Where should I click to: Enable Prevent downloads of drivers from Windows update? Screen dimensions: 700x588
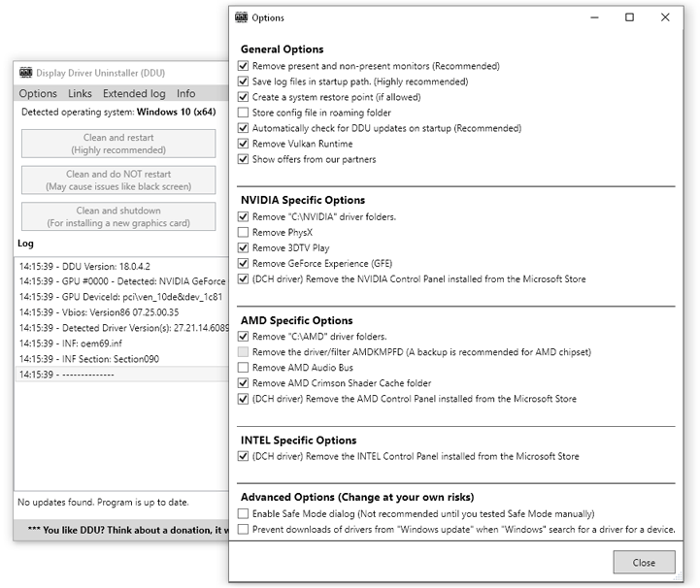243,530
